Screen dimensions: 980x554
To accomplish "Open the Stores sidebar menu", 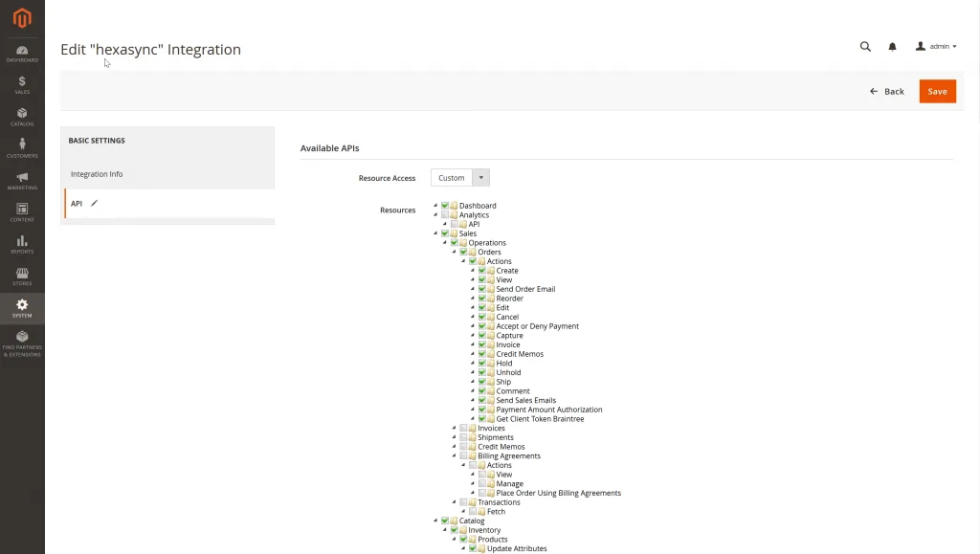I will (x=22, y=277).
